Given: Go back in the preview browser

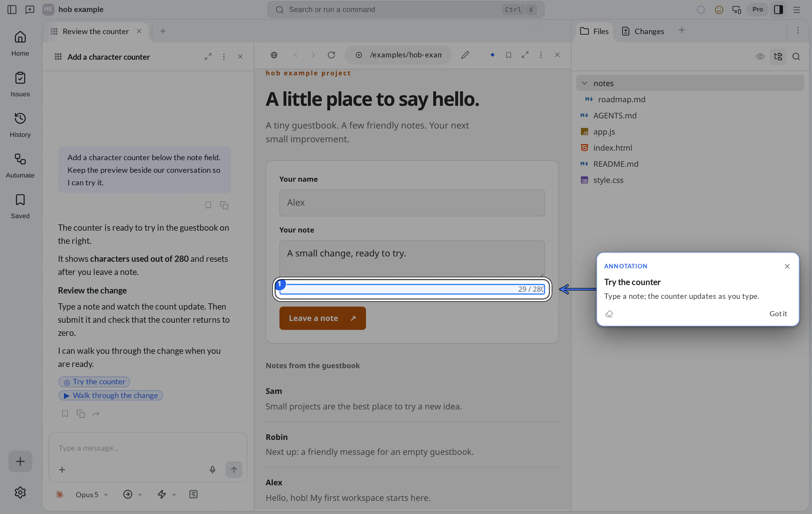Looking at the screenshot, I should (x=296, y=55).
